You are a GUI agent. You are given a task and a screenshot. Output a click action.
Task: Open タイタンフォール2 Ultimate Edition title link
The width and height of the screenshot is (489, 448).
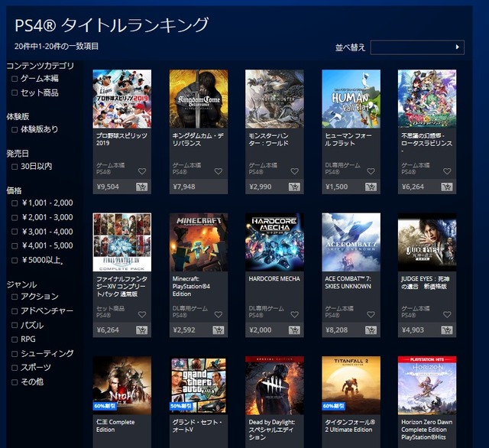pyautogui.click(x=350, y=426)
